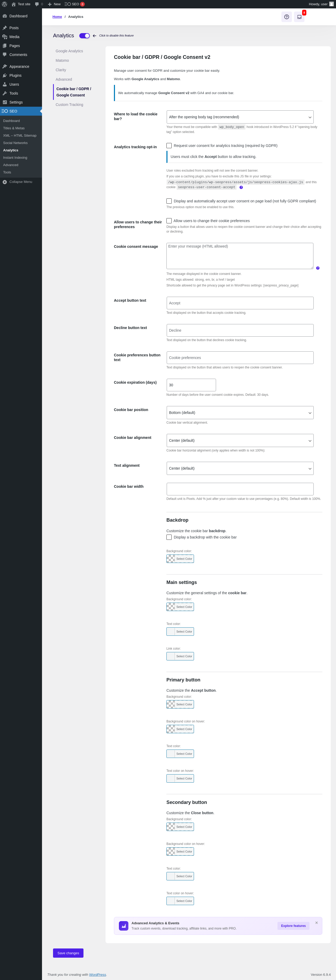The height and width of the screenshot is (980, 336).
Task: Click the Collapse Menu arrow icon
Action: [4, 182]
